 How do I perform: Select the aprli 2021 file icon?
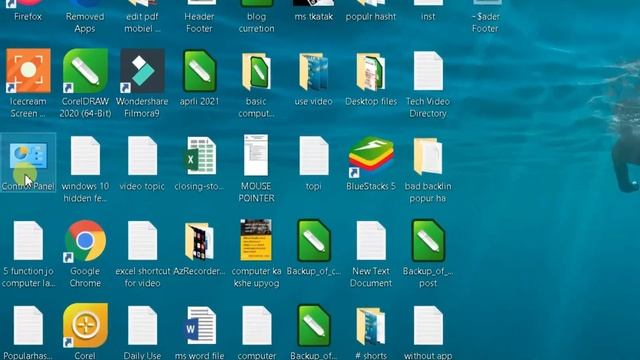[x=200, y=71]
